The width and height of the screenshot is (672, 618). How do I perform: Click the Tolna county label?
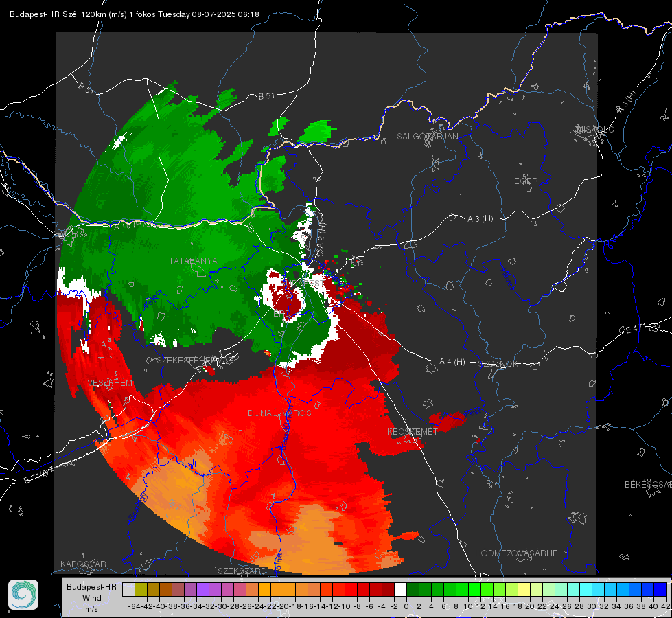[278, 562]
